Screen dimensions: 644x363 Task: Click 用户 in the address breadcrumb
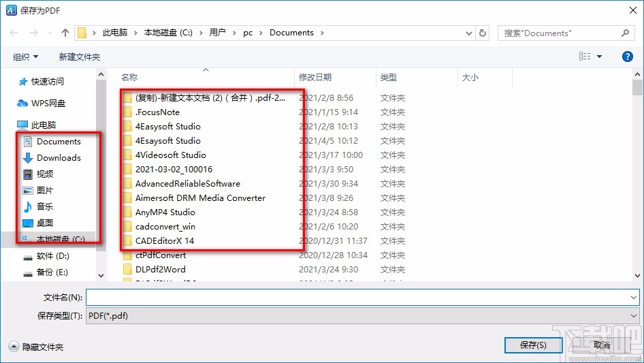[x=217, y=33]
